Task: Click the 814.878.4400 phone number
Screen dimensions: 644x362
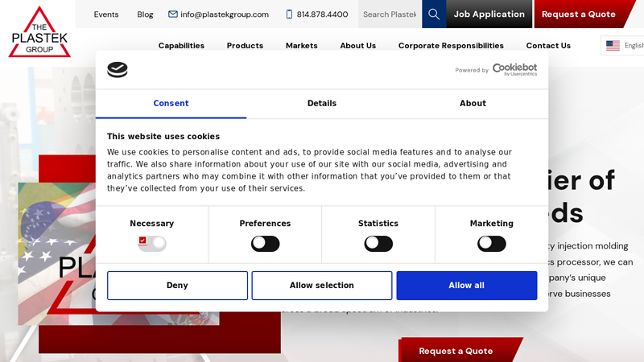Action: click(323, 14)
